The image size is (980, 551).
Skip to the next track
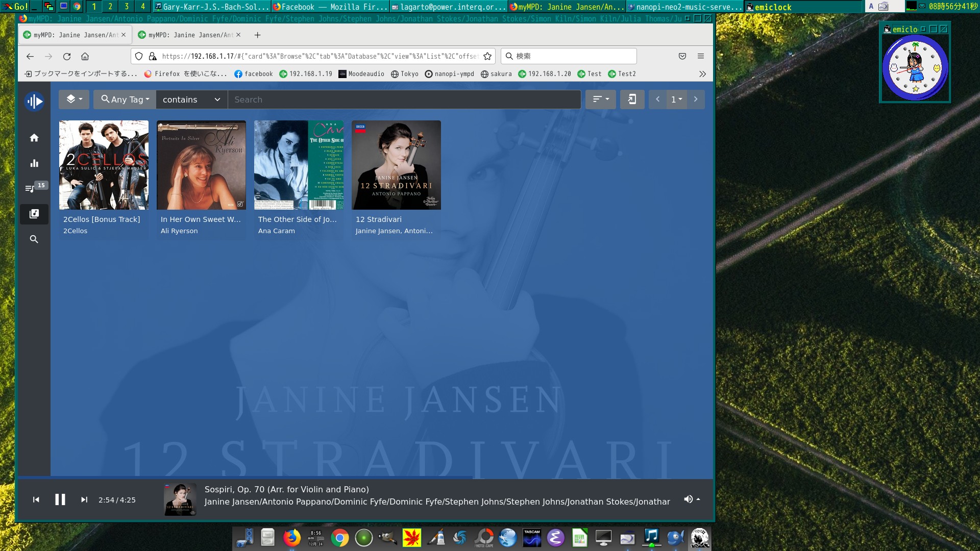click(84, 500)
